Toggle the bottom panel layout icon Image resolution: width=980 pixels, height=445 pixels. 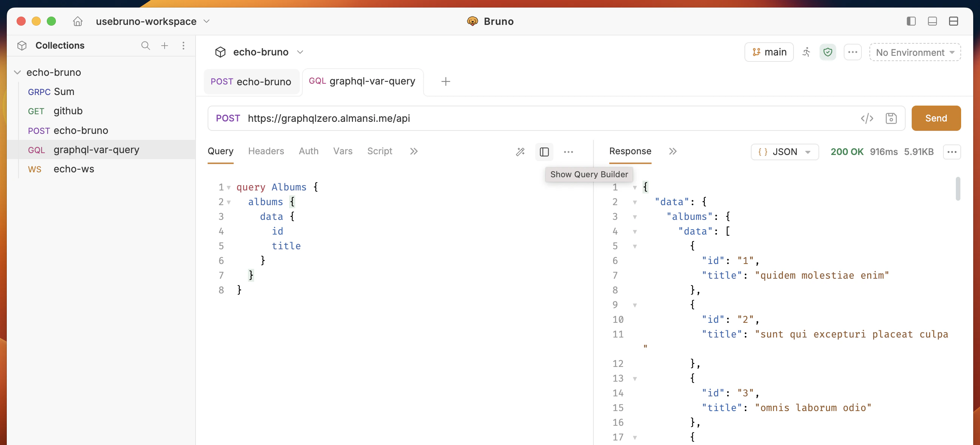tap(932, 21)
